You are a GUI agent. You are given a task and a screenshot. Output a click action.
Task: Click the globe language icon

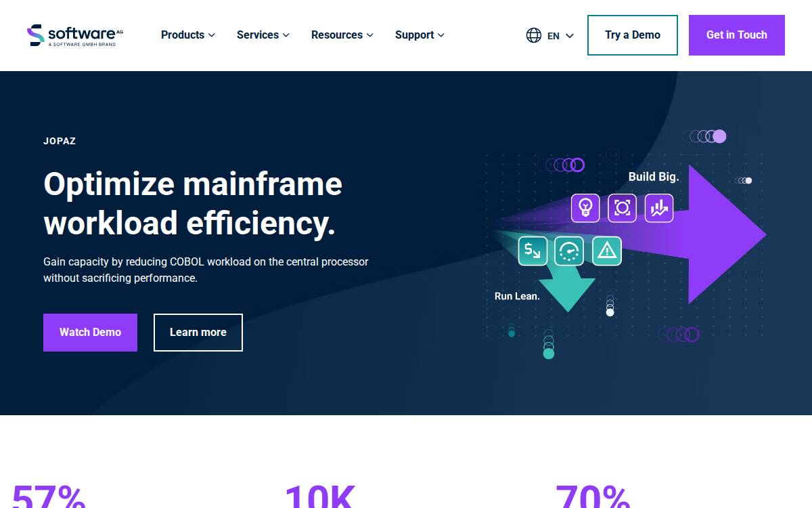[x=534, y=35]
